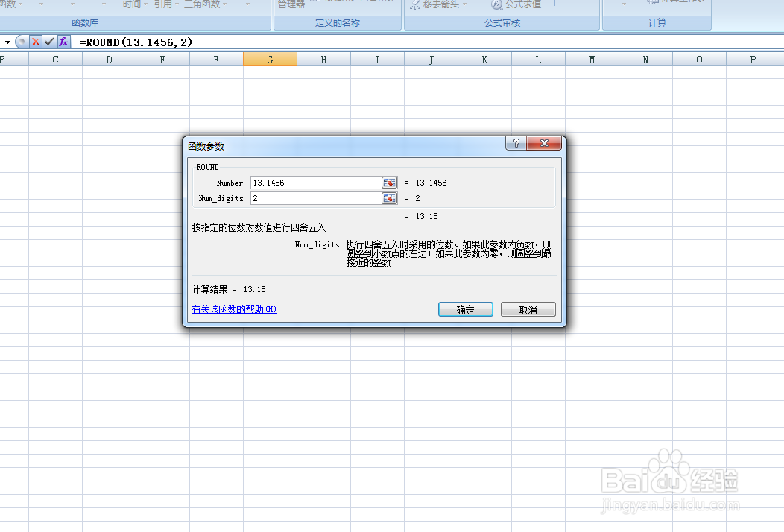This screenshot has height=532, width=784.
Task: Open the 三角函数 functions dropdown
Action: point(205,4)
